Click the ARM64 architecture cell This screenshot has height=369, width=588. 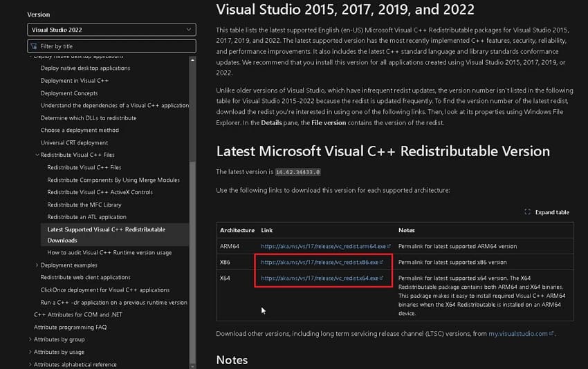pyautogui.click(x=230, y=246)
